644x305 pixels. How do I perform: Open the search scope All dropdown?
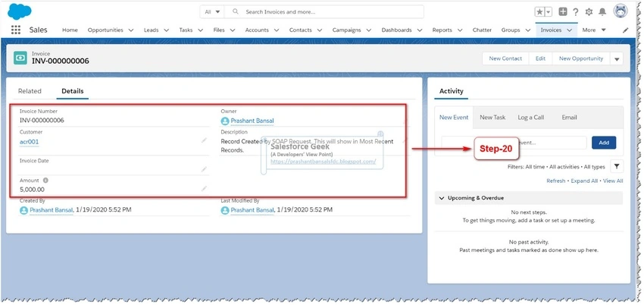212,12
